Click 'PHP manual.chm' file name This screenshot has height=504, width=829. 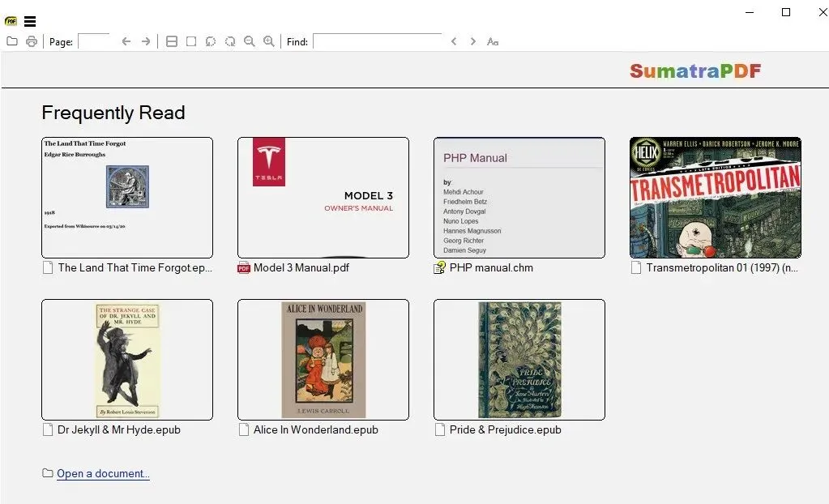pos(491,267)
